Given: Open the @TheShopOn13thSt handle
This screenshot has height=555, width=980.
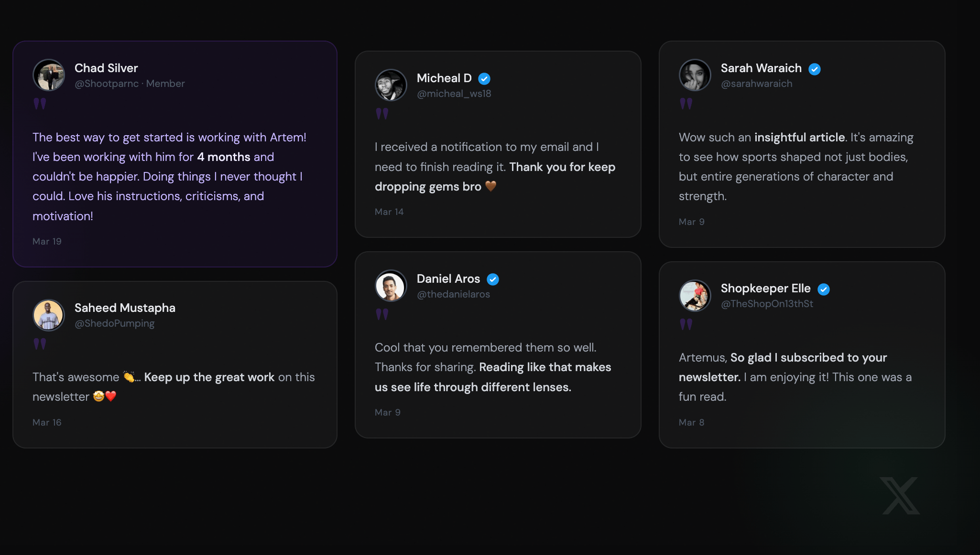Looking at the screenshot, I should (767, 304).
